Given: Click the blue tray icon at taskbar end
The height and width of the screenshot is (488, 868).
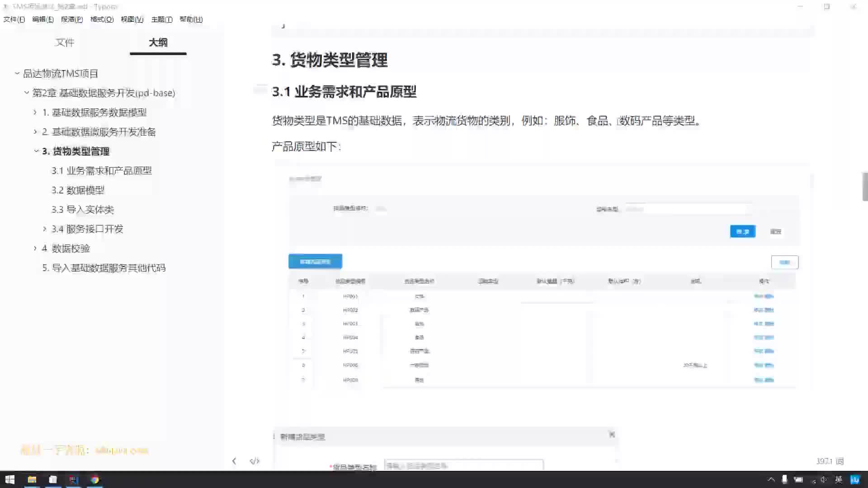Looking at the screenshot, I should pos(855,479).
